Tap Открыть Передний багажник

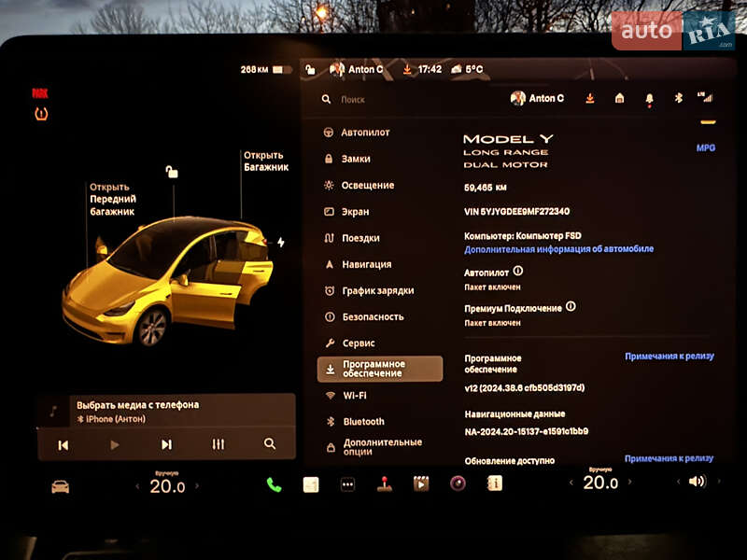112,200
